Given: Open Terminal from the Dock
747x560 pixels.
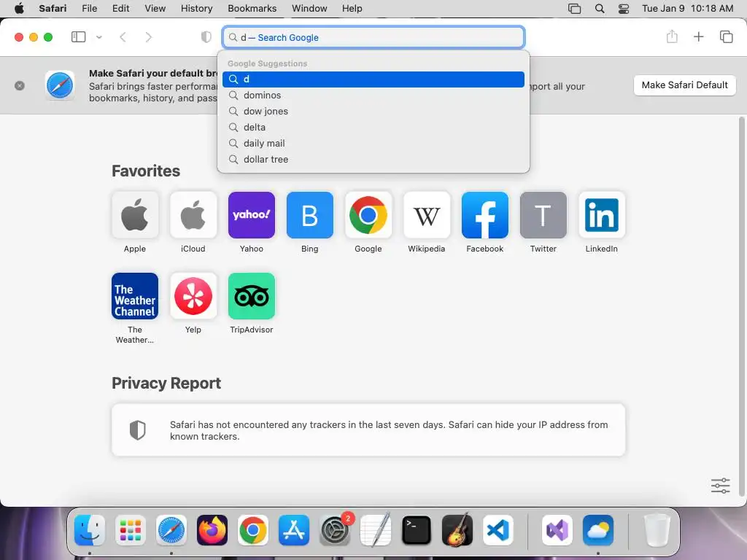Looking at the screenshot, I should [417, 530].
